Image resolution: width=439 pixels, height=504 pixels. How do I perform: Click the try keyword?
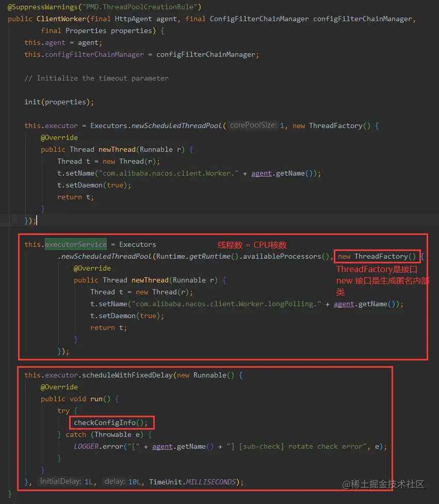coord(63,411)
